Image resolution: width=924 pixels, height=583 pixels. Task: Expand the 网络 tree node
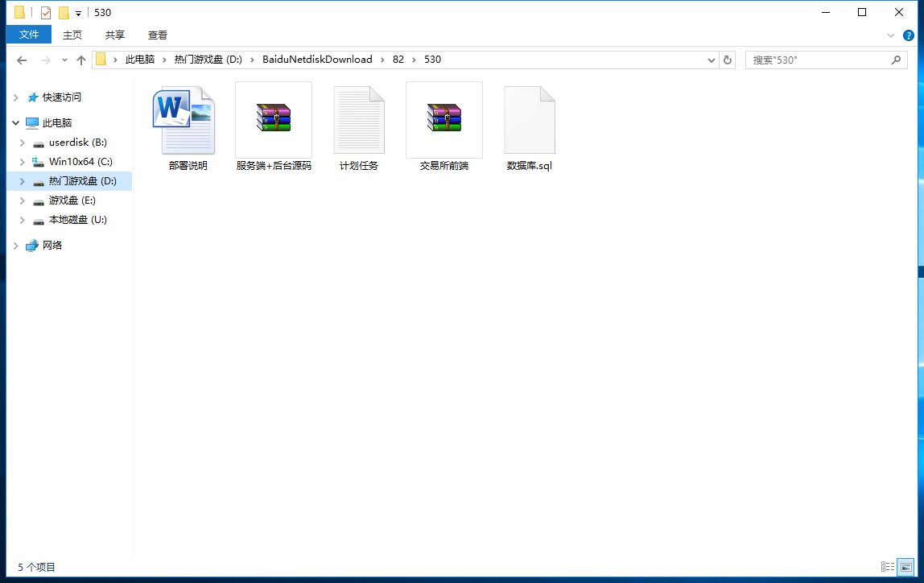[15, 246]
